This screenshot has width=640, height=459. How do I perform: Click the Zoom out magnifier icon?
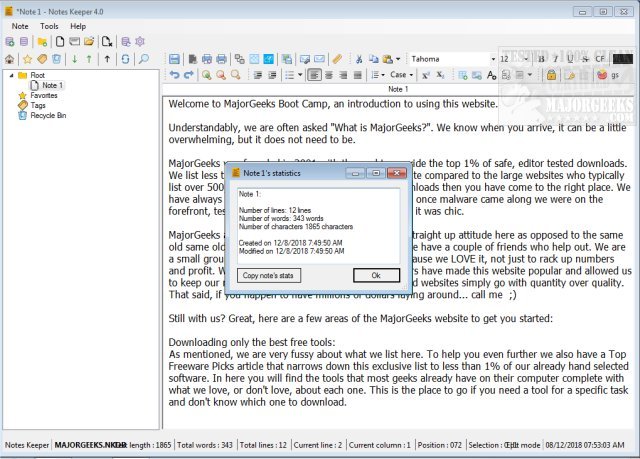pos(221,75)
